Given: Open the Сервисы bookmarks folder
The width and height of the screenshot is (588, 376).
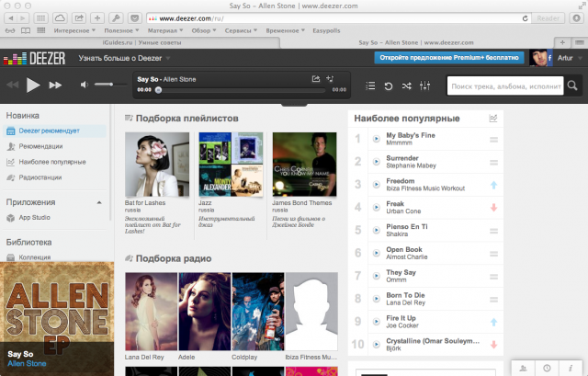Looking at the screenshot, I should click(241, 30).
